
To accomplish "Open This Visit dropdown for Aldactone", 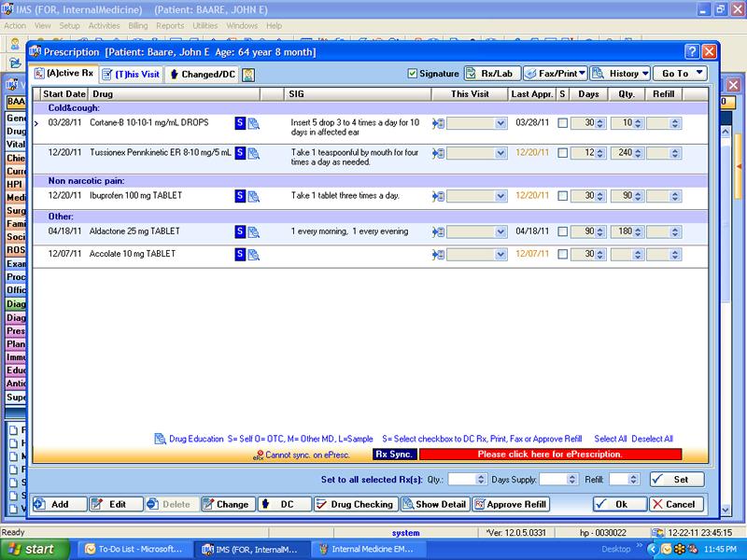I will click(500, 231).
